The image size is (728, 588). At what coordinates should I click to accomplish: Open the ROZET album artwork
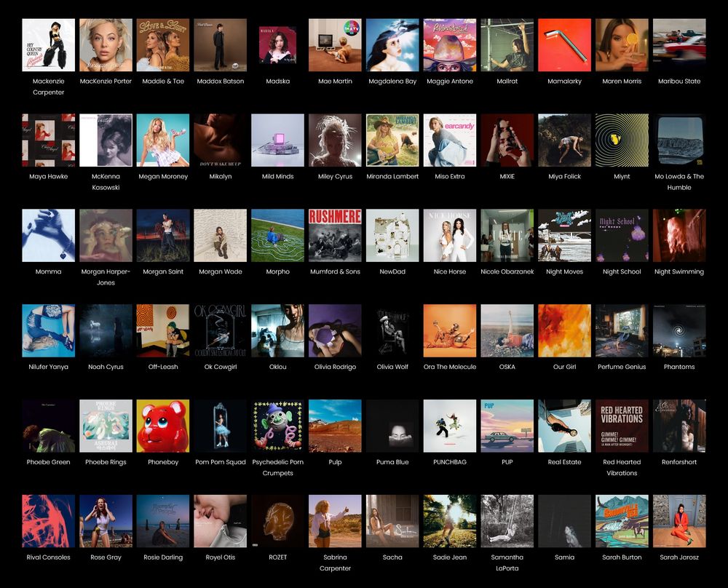pyautogui.click(x=277, y=521)
